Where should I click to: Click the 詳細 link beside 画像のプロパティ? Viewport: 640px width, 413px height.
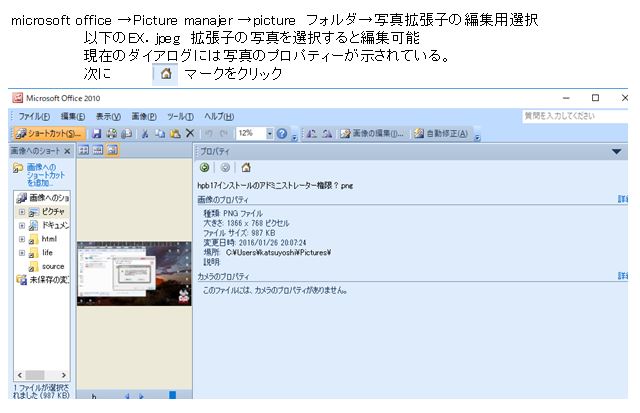tap(622, 199)
